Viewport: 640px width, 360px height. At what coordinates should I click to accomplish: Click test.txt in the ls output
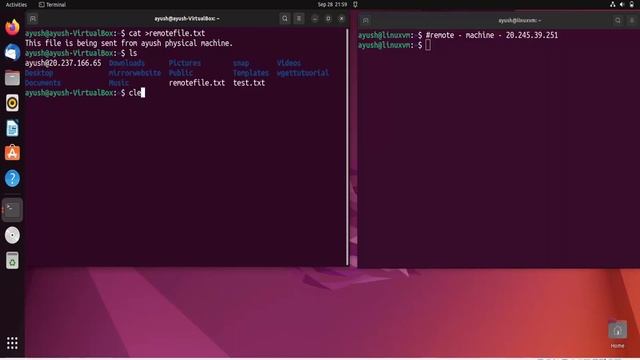[x=249, y=83]
